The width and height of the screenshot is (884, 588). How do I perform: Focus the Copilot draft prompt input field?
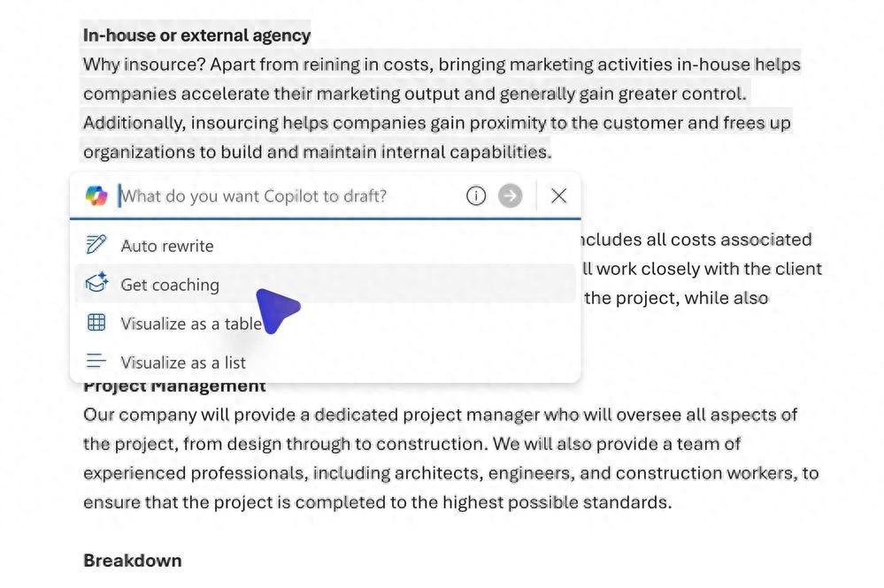283,195
